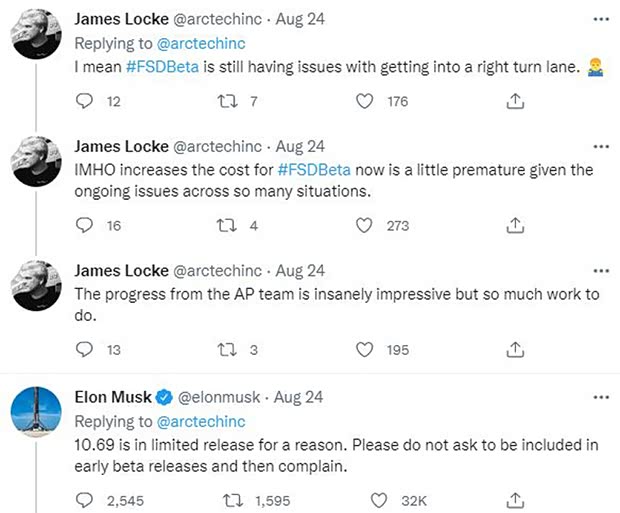
Task: Open Elon Musk's profile picture
Action: pos(37,416)
